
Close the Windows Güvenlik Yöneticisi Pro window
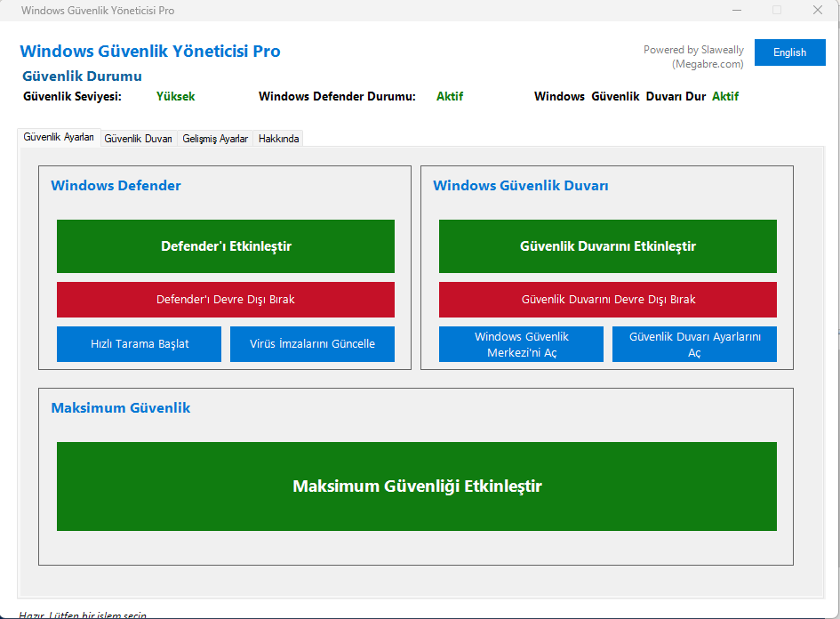tap(818, 10)
